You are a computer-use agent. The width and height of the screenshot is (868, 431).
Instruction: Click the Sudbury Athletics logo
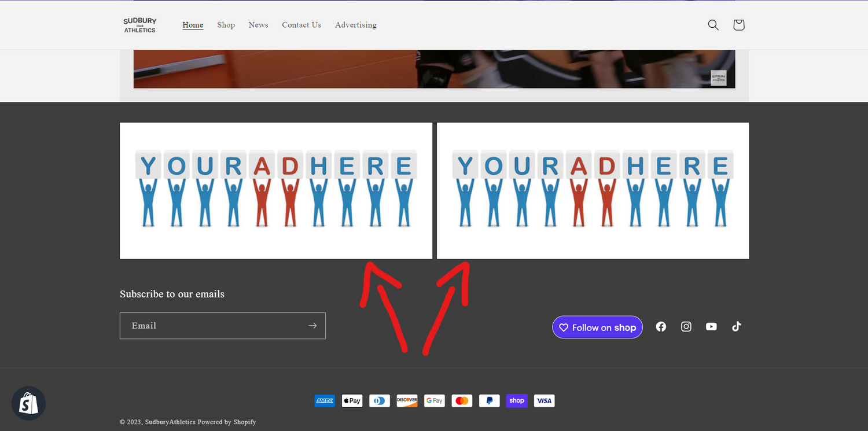click(x=140, y=25)
